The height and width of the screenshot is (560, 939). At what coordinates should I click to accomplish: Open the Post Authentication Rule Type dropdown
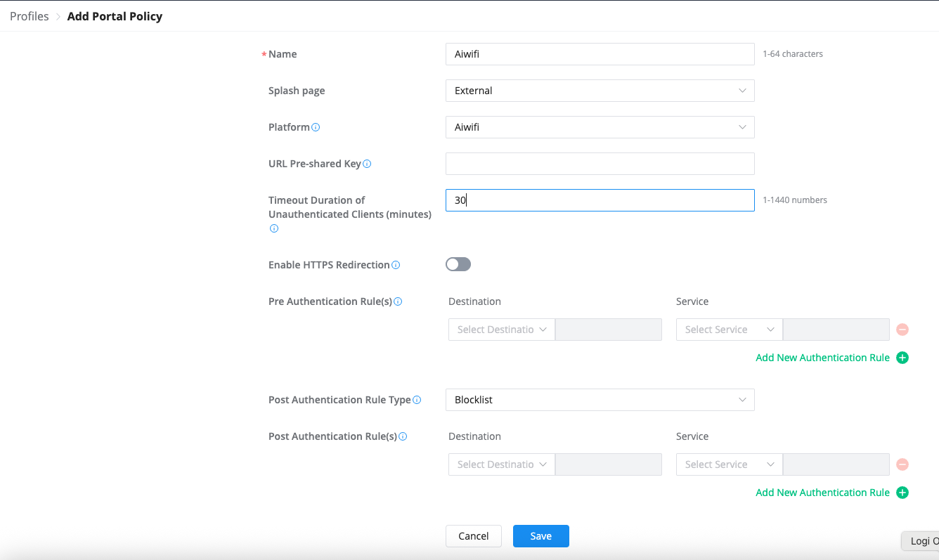[600, 400]
